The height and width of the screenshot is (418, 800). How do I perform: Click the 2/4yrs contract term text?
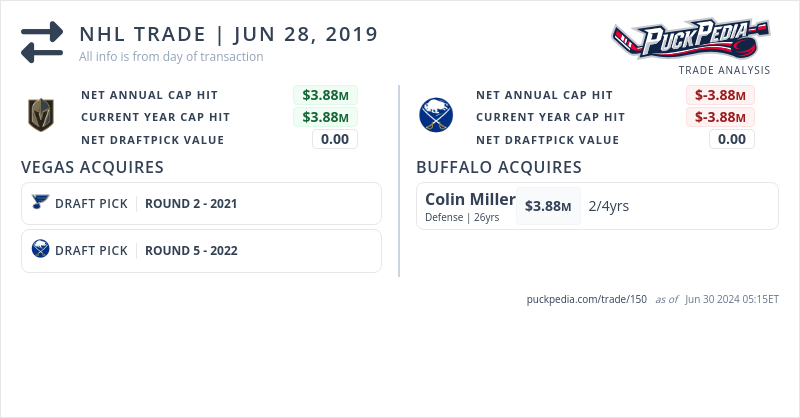pos(609,206)
